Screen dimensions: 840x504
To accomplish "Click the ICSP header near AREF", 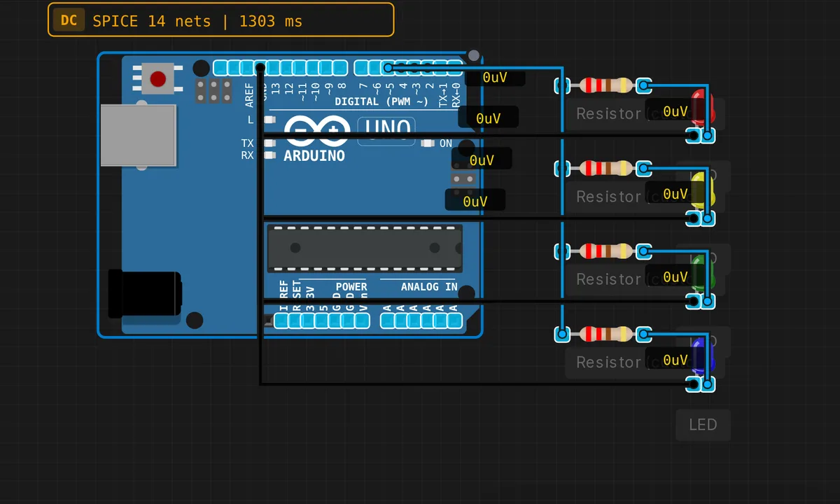I will click(x=213, y=91).
